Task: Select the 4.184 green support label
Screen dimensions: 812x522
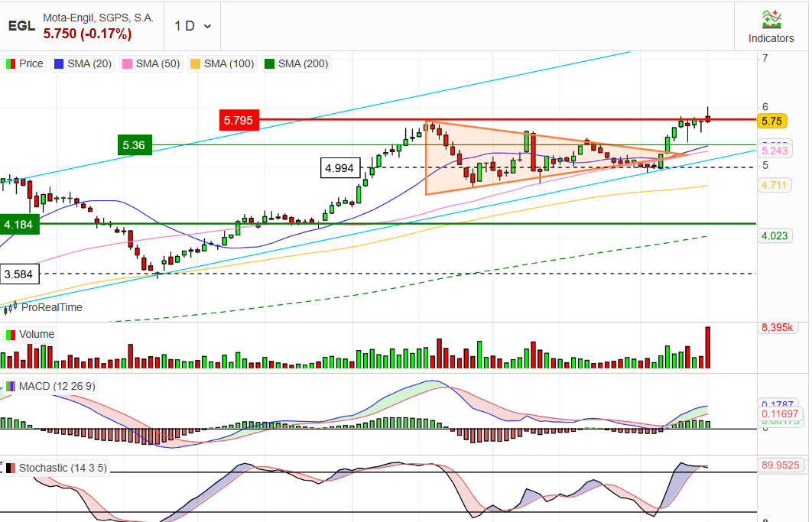Action: click(x=19, y=224)
